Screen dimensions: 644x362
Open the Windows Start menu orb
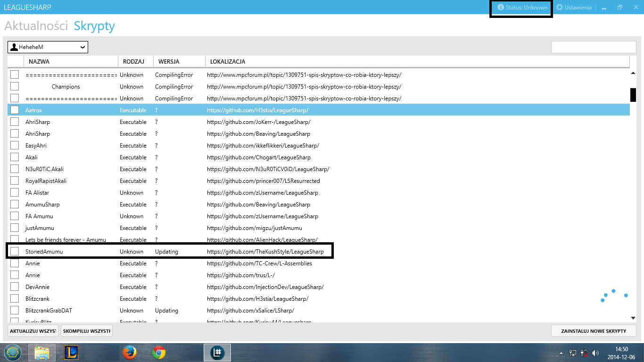pos(13,352)
